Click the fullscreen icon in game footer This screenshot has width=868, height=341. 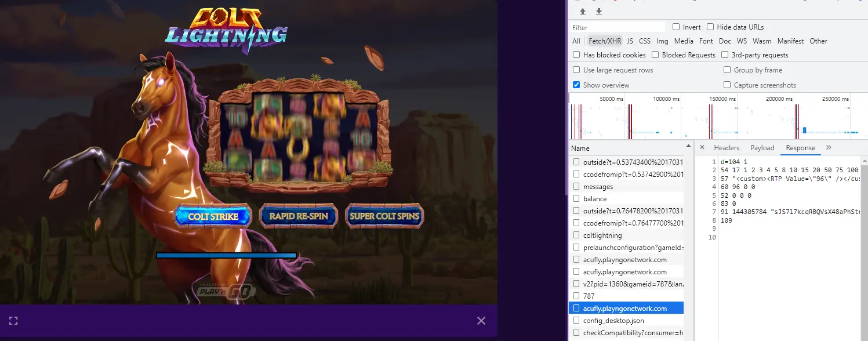(13, 321)
